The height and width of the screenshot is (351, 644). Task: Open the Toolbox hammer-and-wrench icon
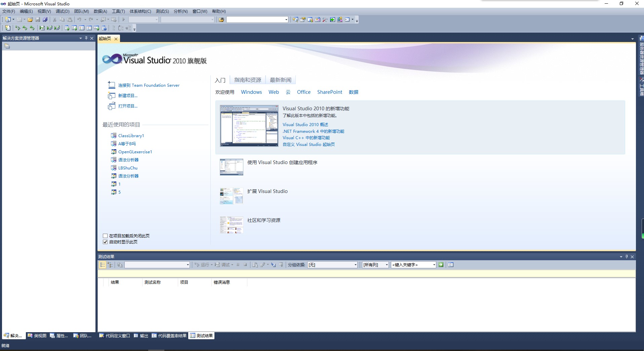coord(325,19)
